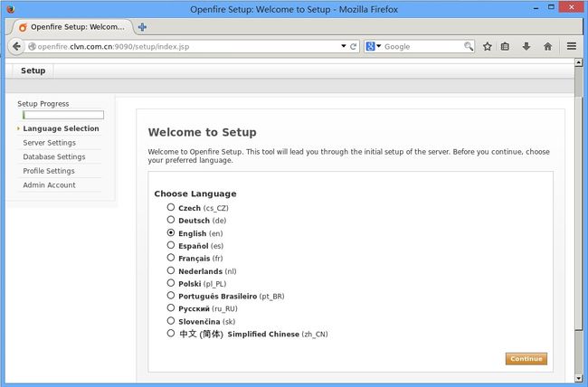Bookmark this page with the star icon
The width and height of the screenshot is (588, 387).
click(487, 46)
